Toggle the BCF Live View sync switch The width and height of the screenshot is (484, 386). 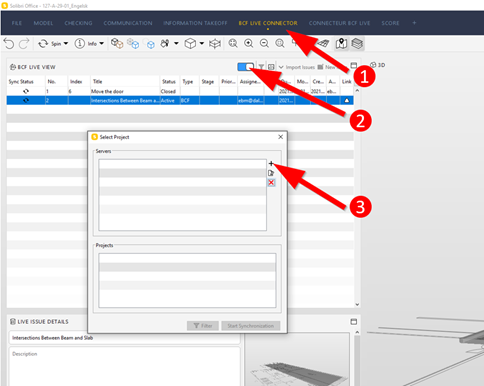[x=246, y=67]
